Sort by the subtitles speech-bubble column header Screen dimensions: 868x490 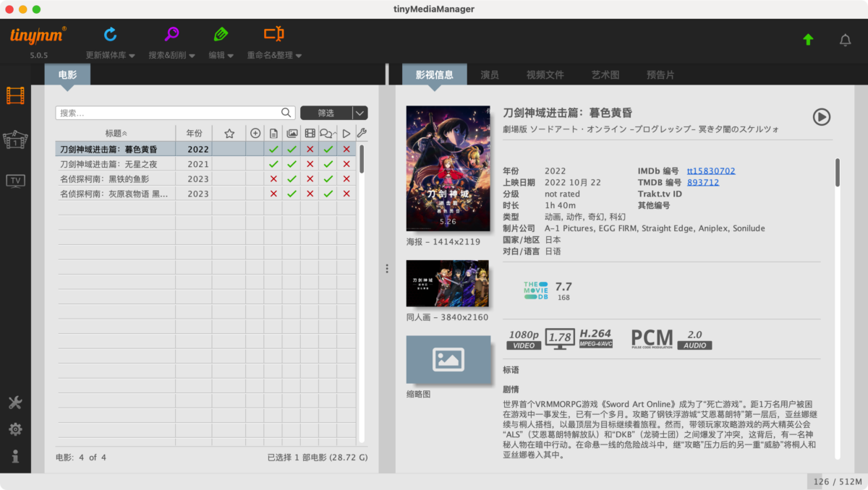coord(327,133)
